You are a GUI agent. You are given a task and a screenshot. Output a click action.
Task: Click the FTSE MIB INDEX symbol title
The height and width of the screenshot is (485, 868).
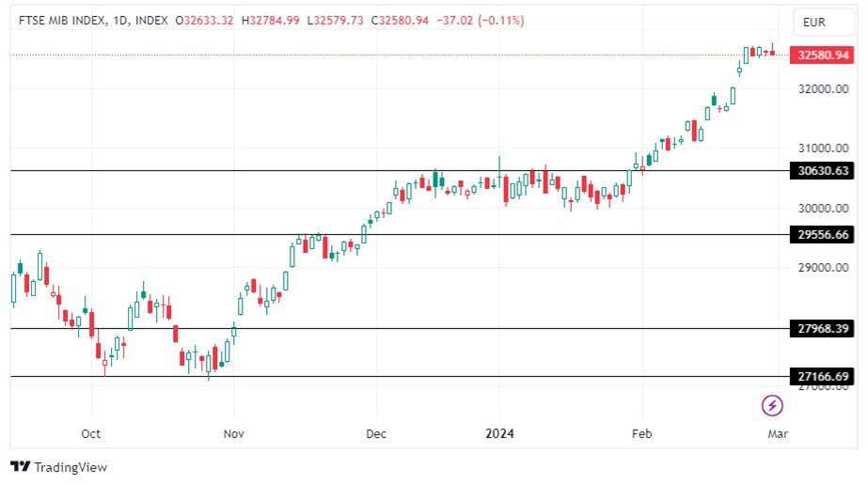click(x=62, y=21)
